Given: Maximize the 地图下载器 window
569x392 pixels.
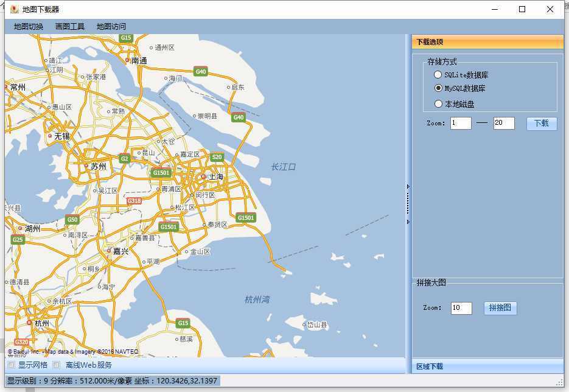Looking at the screenshot, I should point(522,9).
